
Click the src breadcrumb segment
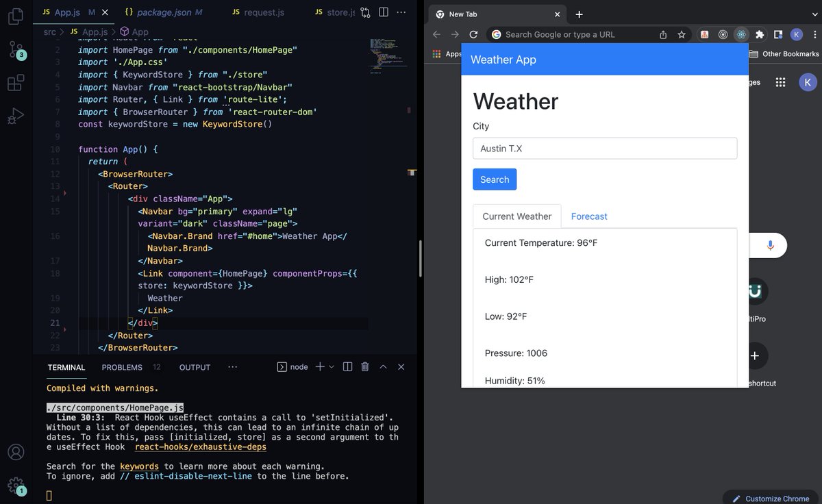tap(49, 32)
